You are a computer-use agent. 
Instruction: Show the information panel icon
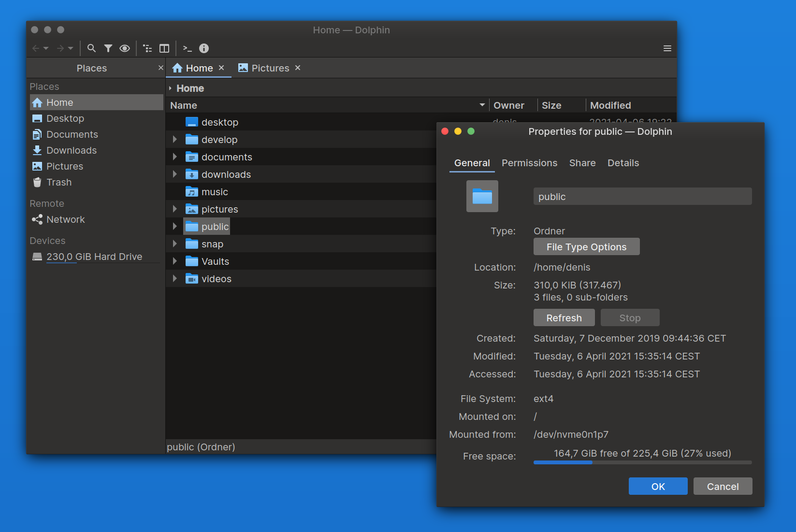pyautogui.click(x=204, y=48)
